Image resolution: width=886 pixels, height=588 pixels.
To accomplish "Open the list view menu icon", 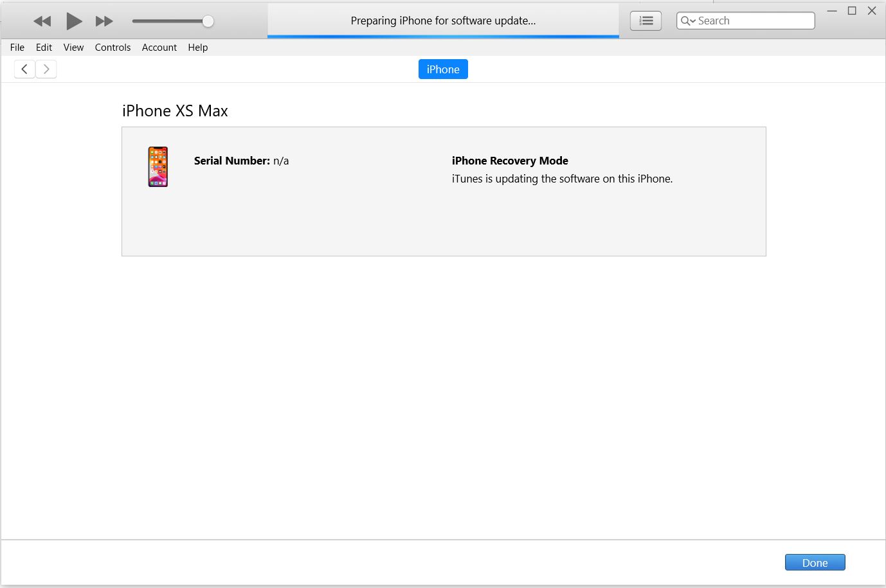I will 646,21.
